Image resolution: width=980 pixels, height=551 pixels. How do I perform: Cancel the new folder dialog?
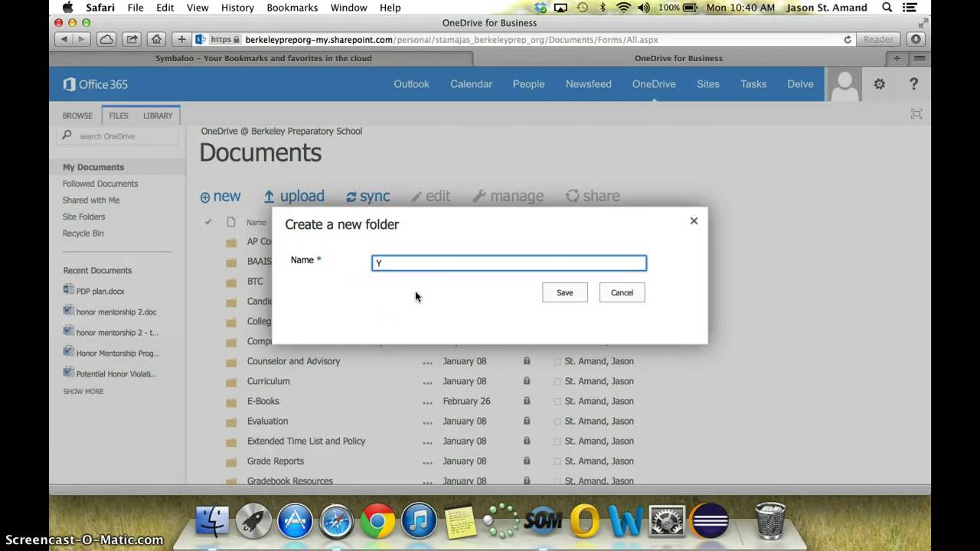622,292
